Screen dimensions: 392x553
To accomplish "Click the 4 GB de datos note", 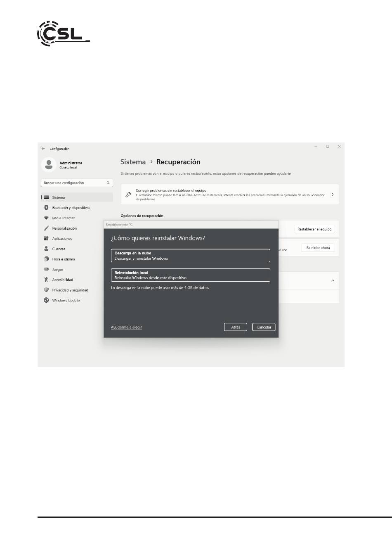I will (x=160, y=287).
